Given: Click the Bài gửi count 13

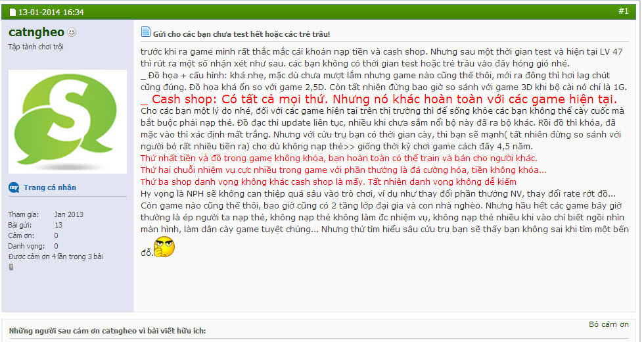Looking at the screenshot, I should 58,225.
